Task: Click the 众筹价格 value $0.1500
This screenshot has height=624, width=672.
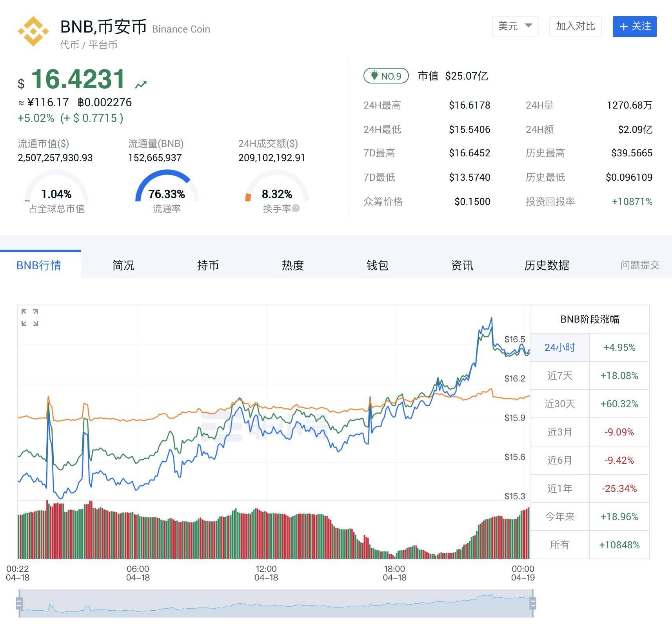Action: pos(472,201)
